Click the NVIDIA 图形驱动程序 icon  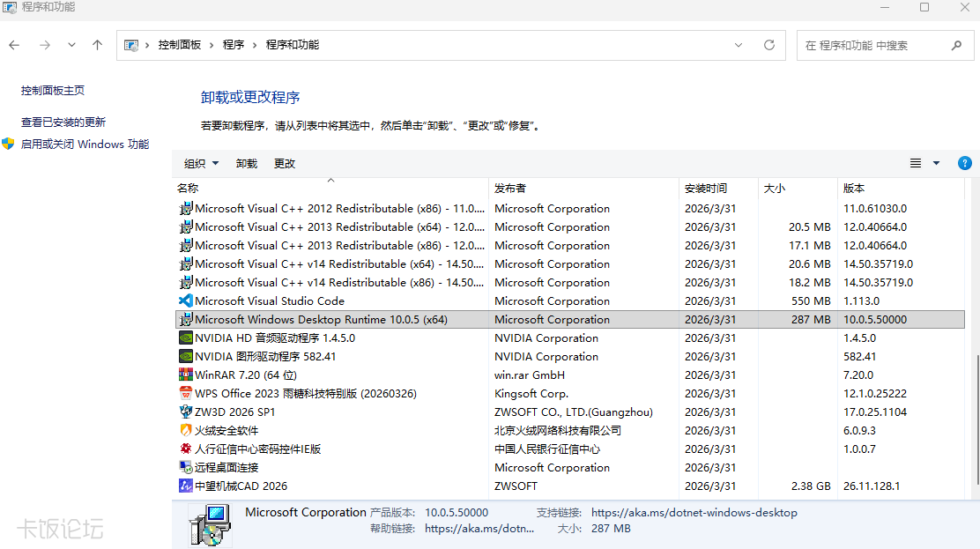click(x=186, y=356)
